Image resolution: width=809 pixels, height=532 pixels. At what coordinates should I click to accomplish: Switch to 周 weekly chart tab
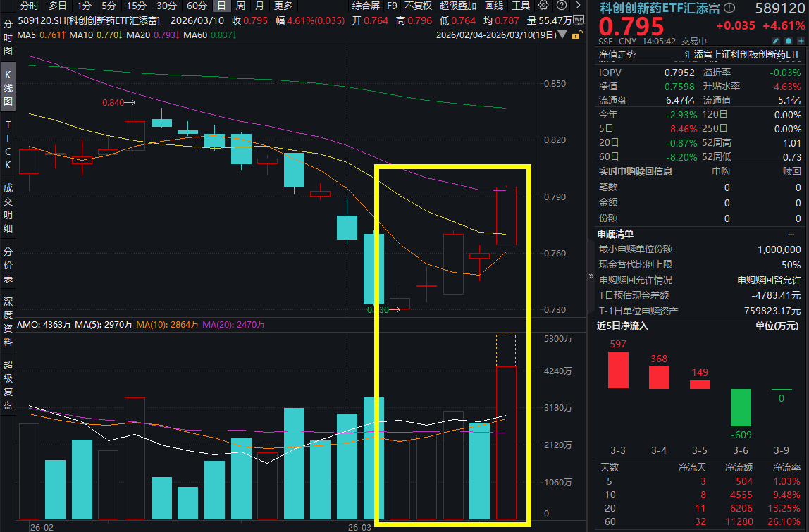click(x=240, y=6)
